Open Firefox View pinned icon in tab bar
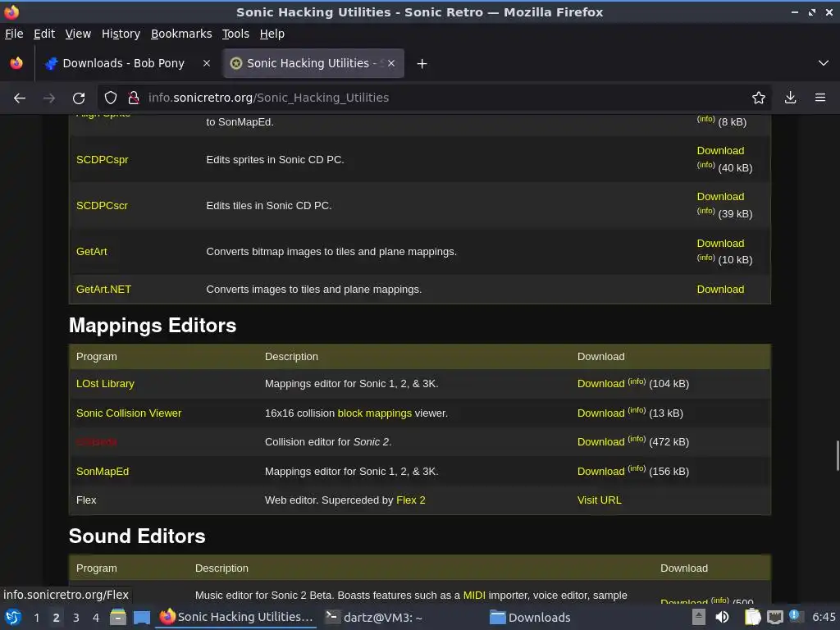This screenshot has height=630, width=840. click(16, 63)
